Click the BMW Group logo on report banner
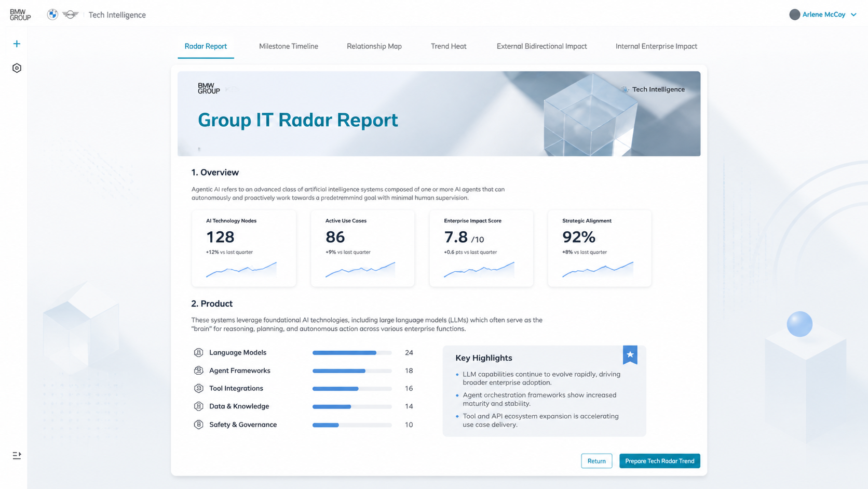 (209, 88)
